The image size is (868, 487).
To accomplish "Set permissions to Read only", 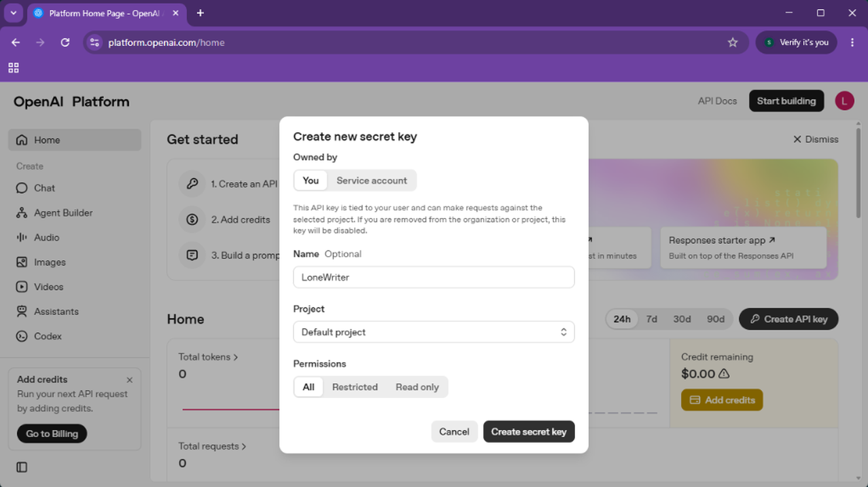I will coord(417,387).
